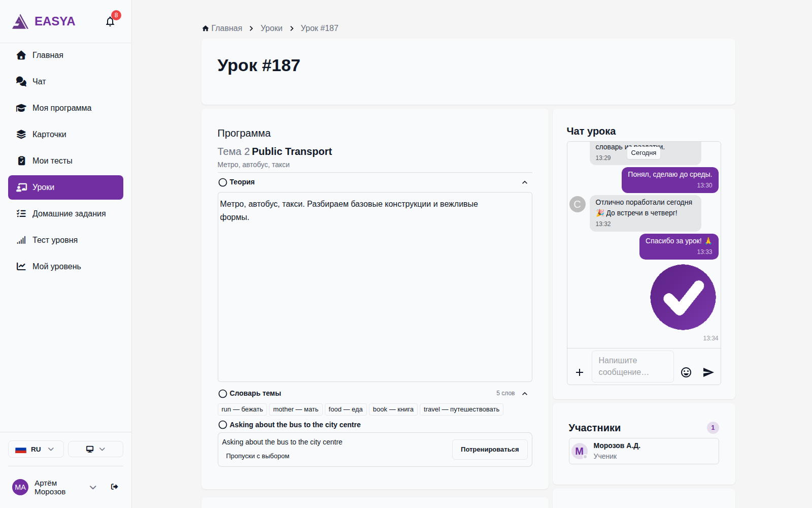This screenshot has width=812, height=508.
Task: Open the emoji picker in chat
Action: 686,372
